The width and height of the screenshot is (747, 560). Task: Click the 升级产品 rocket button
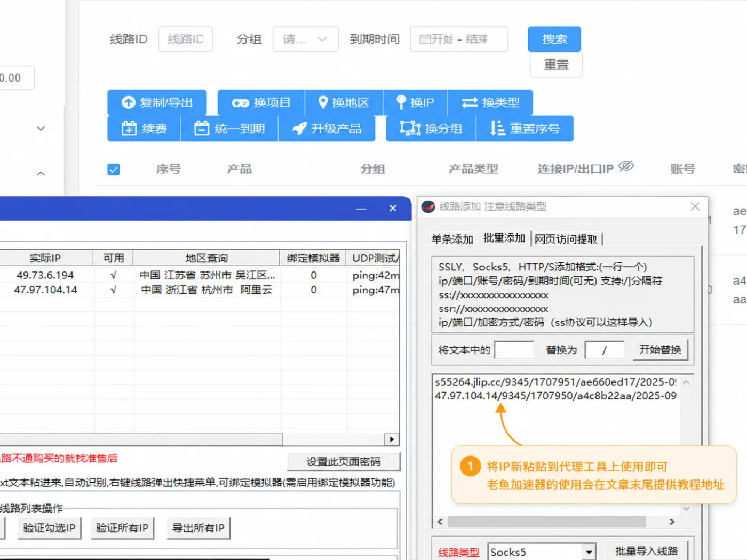click(327, 129)
